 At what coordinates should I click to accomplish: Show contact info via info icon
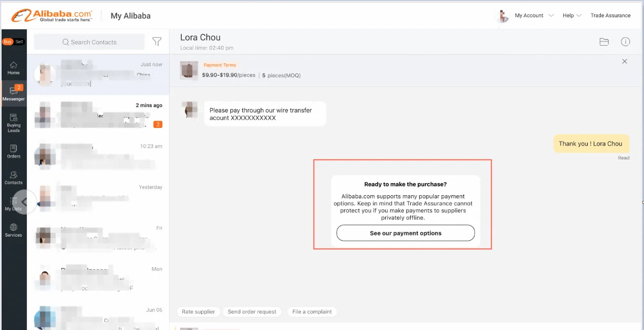[x=625, y=42]
